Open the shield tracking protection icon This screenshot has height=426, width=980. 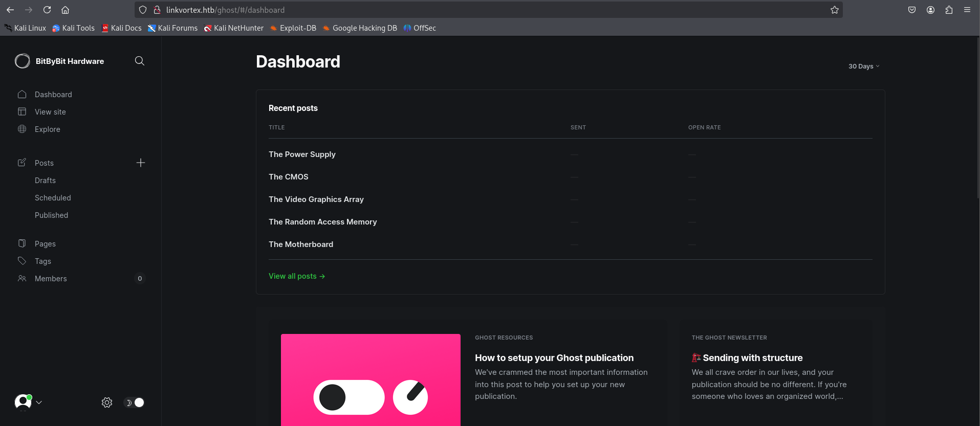pyautogui.click(x=143, y=10)
